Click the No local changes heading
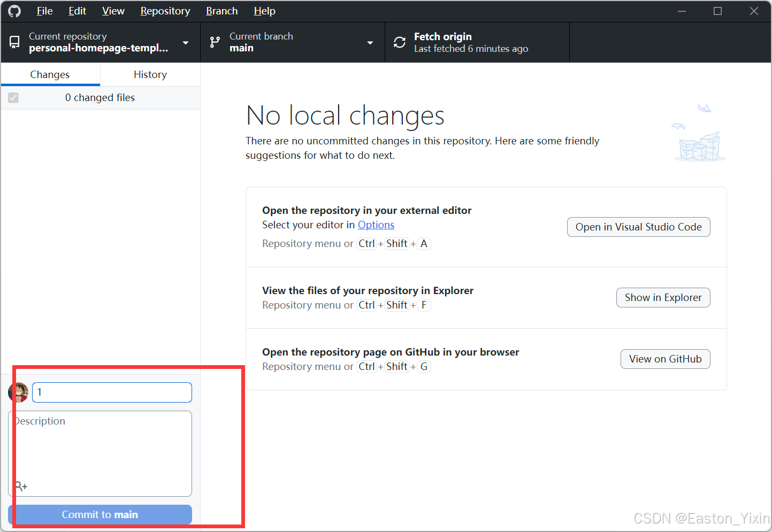The image size is (772, 532). tap(345, 115)
